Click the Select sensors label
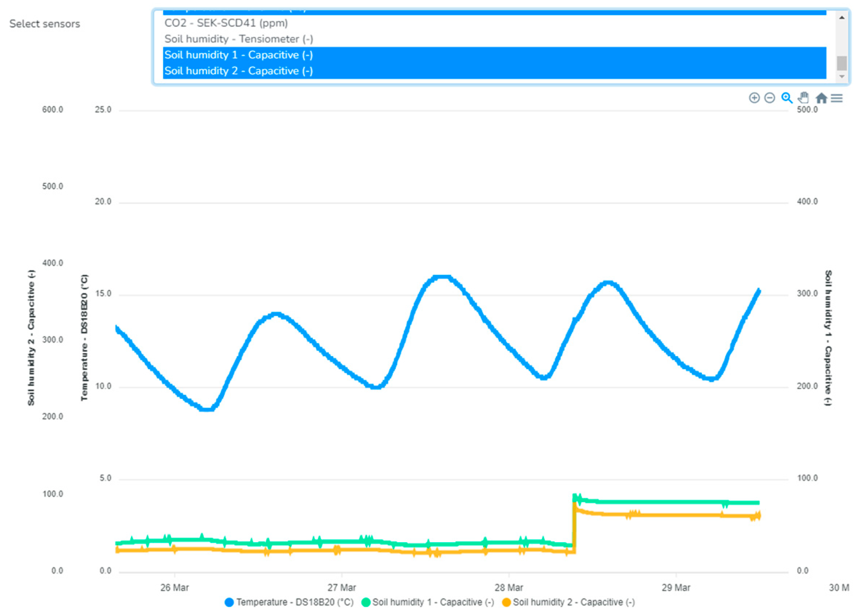 coord(44,24)
